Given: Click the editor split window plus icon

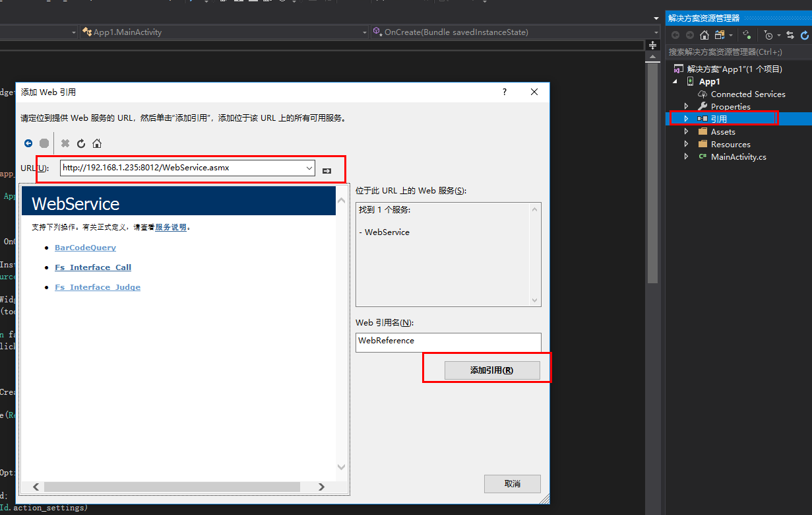Looking at the screenshot, I should tap(653, 46).
